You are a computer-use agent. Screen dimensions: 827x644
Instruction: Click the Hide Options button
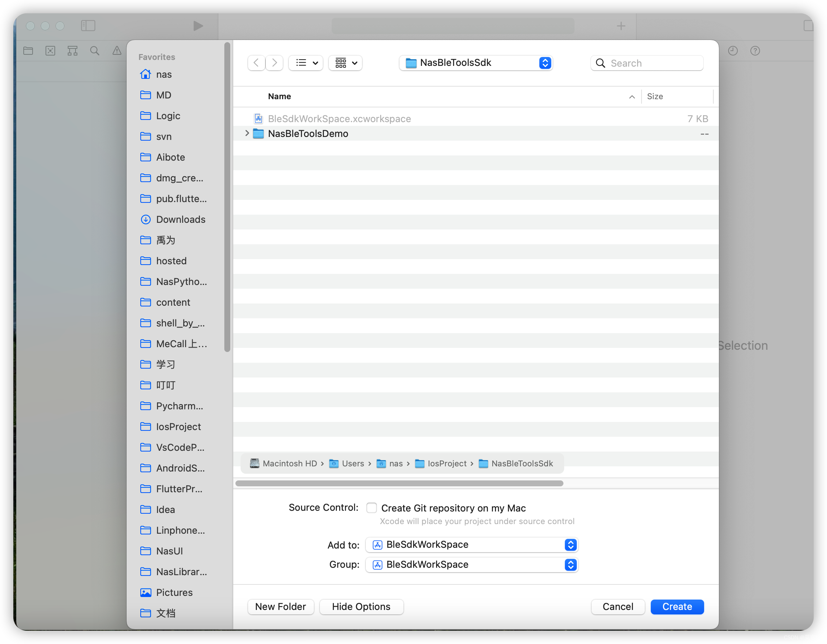(361, 607)
